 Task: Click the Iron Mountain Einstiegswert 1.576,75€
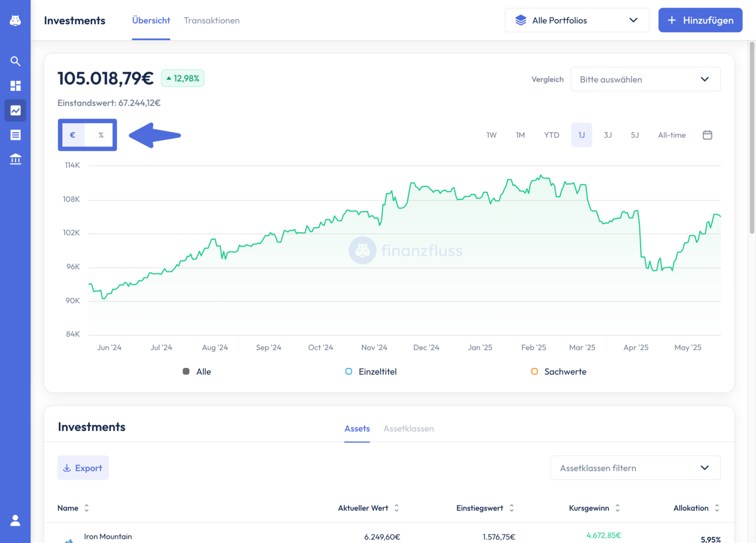tap(499, 537)
